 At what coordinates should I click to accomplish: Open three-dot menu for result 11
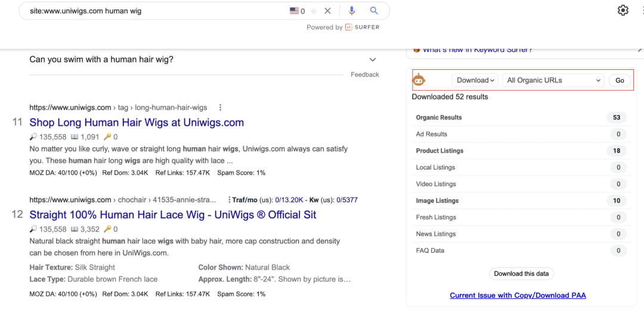coord(221,107)
